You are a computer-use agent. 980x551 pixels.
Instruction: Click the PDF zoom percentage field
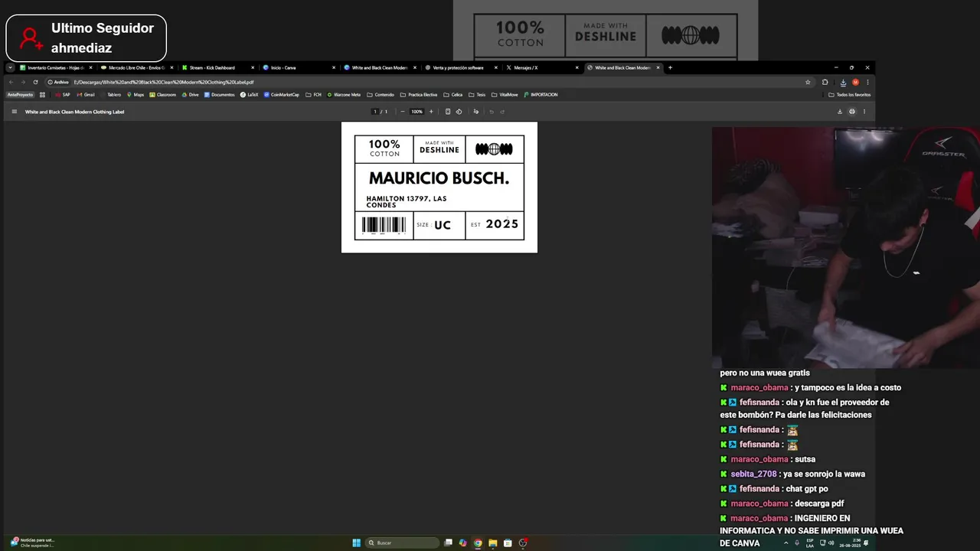(x=416, y=112)
